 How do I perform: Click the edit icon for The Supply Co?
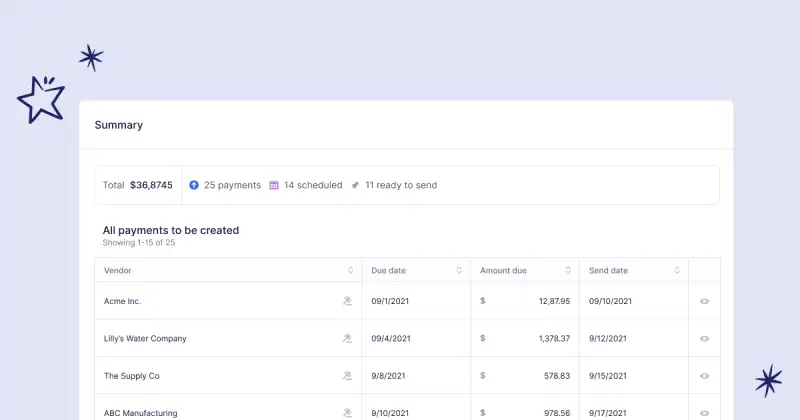[347, 376]
